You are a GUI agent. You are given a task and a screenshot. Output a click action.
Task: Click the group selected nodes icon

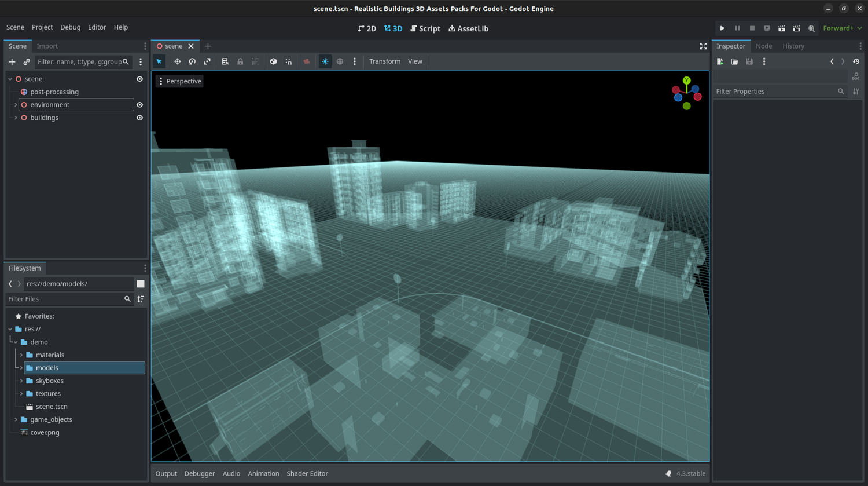point(255,61)
